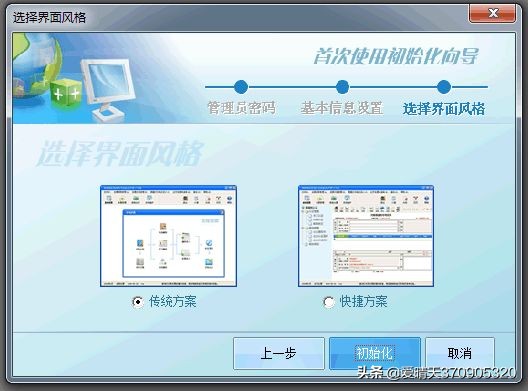The image size is (528, 391).
Task: Choose the 快捷方案 preview thumbnail
Action: 366,236
